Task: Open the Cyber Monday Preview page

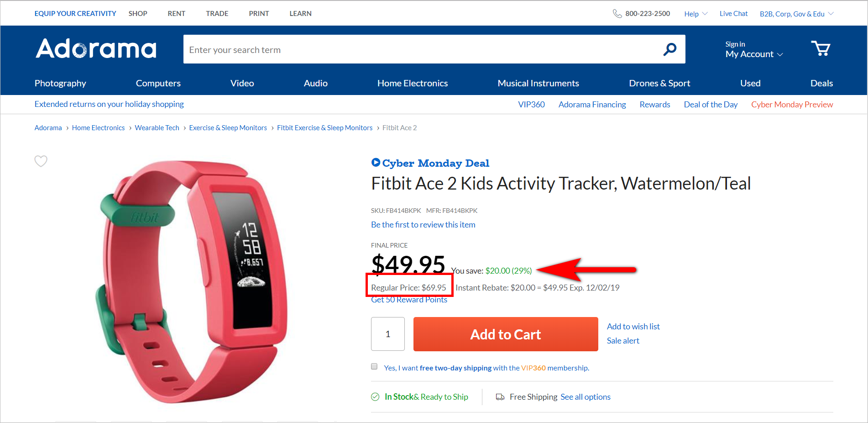Action: tap(791, 104)
